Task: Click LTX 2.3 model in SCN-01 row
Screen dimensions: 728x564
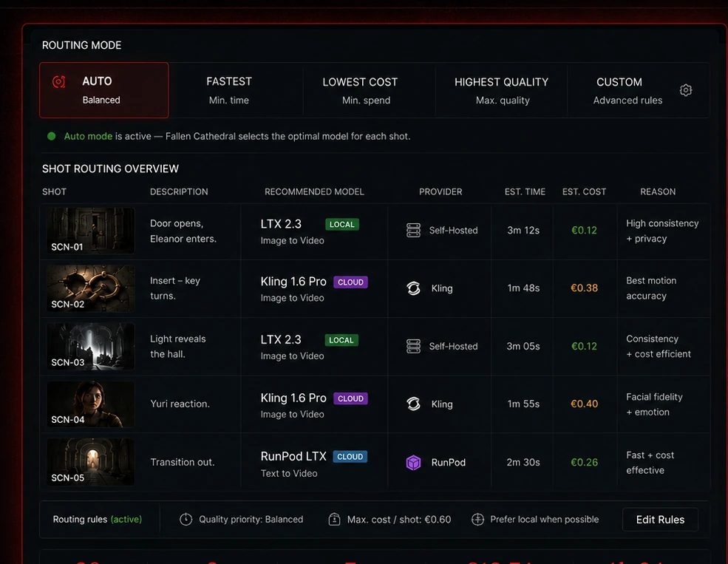Action: pos(281,224)
